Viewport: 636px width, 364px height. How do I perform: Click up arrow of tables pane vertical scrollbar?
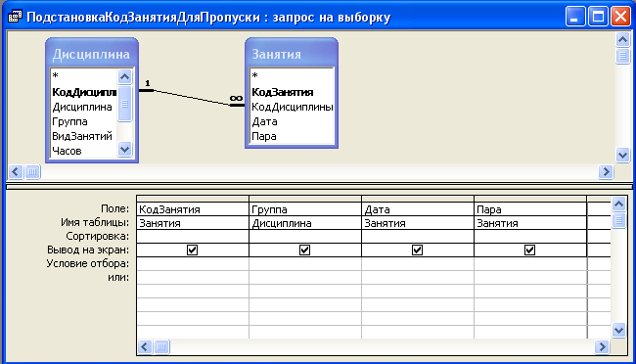point(622,40)
